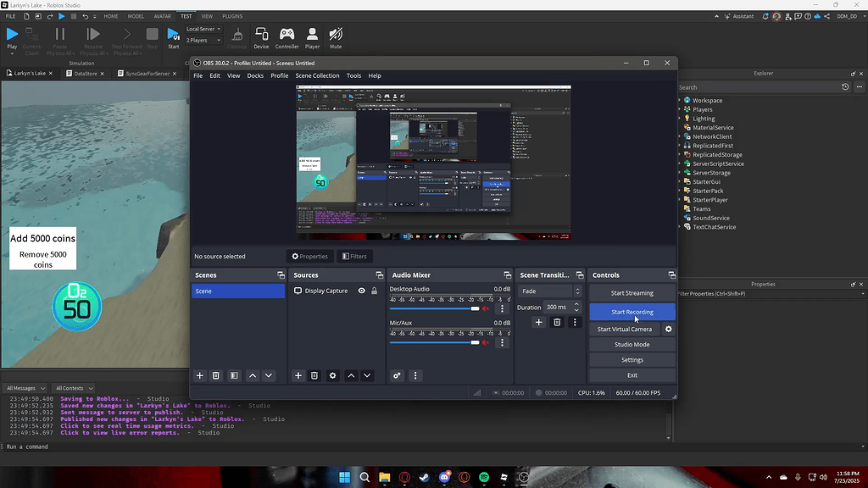Move scene up with the arrow icon
The height and width of the screenshot is (488, 868).
click(x=253, y=375)
